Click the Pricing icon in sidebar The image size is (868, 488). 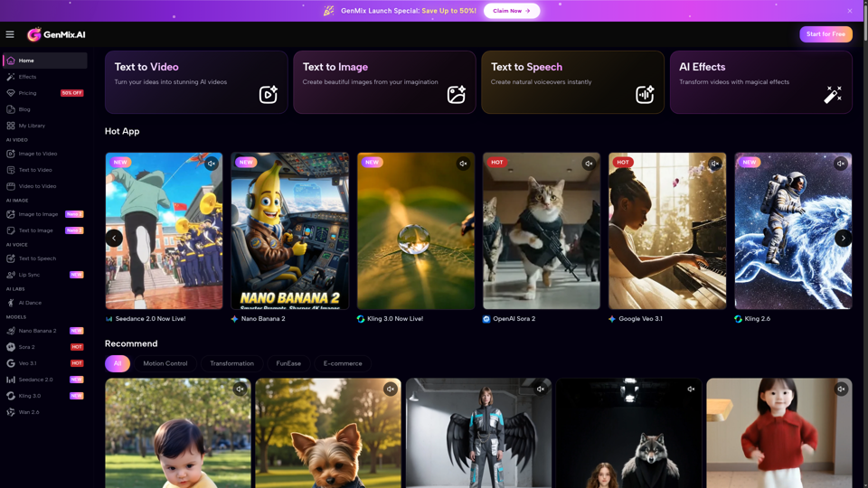pos(11,93)
